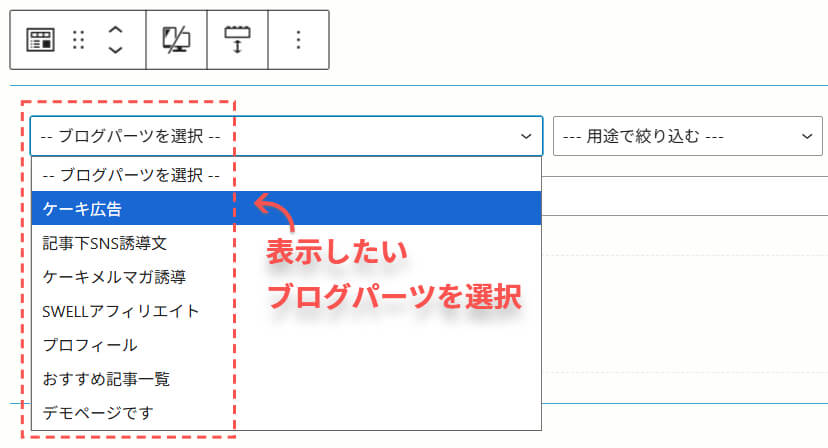Screen dimensions: 828x448
Task: Pick the プロフィール blog part
Action: (89, 344)
